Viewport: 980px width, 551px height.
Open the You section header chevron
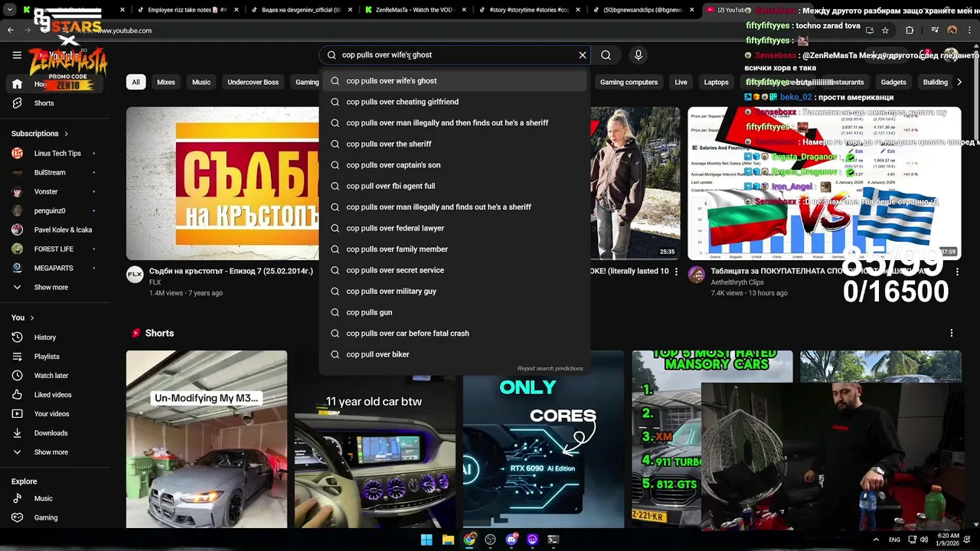32,318
